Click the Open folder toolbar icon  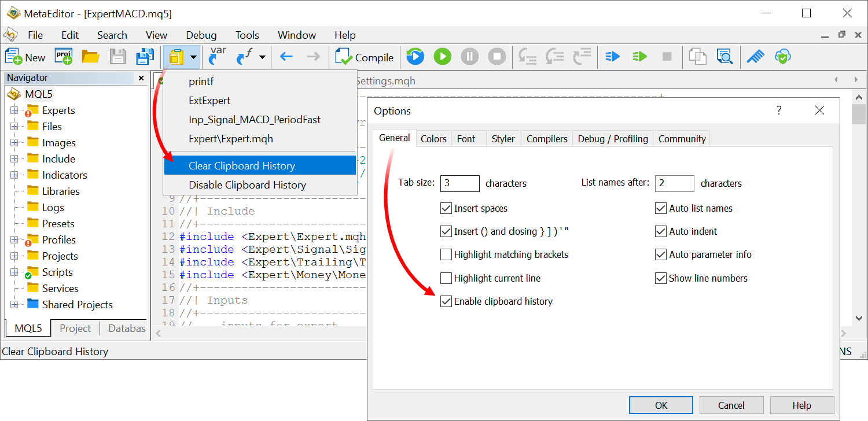(x=90, y=57)
